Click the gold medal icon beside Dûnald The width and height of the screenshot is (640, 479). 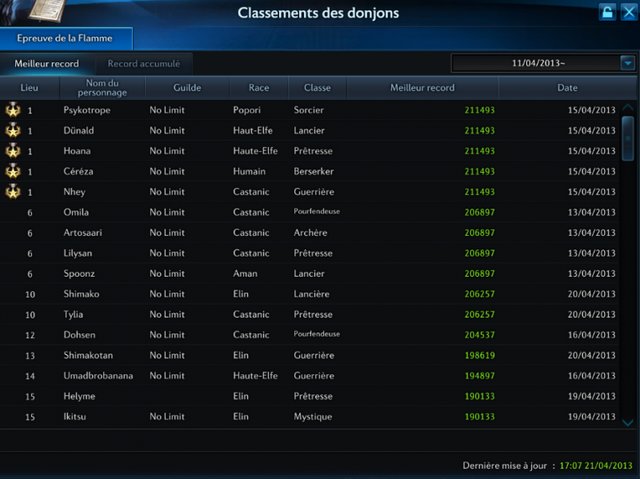coord(13,130)
